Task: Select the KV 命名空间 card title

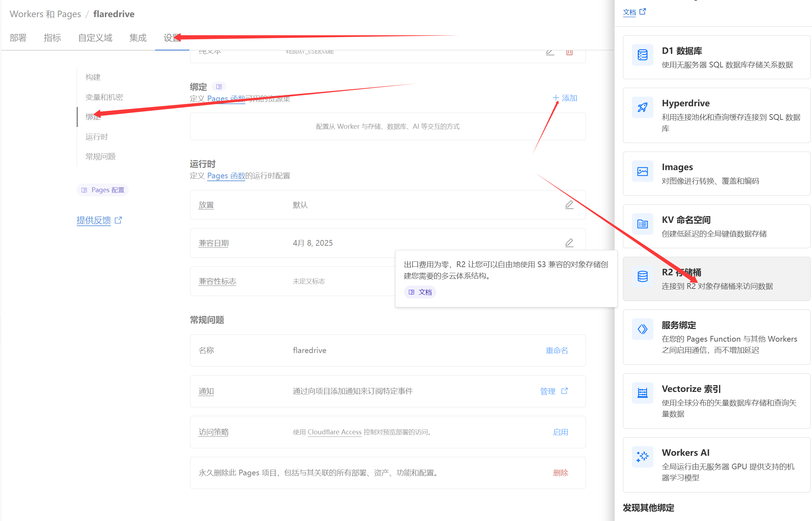Action: (686, 220)
